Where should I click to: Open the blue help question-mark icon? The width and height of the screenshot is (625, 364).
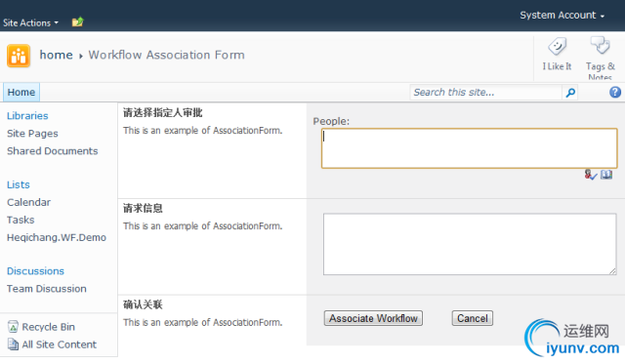tap(615, 93)
